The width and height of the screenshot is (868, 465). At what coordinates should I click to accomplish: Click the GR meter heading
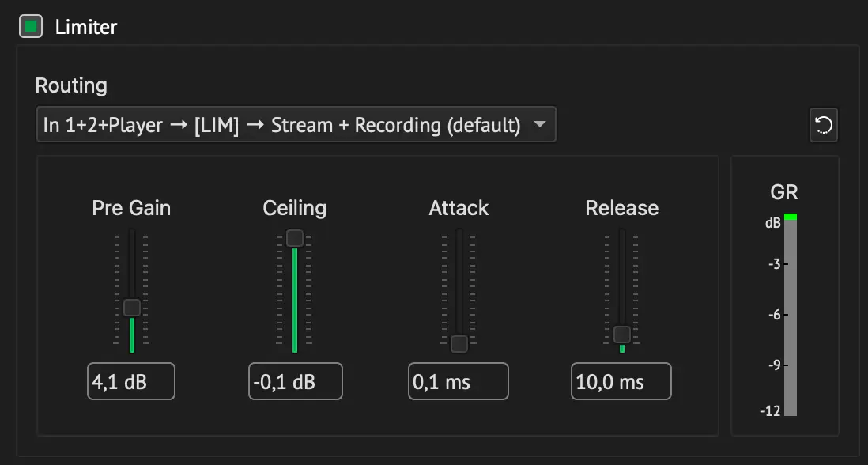784,192
